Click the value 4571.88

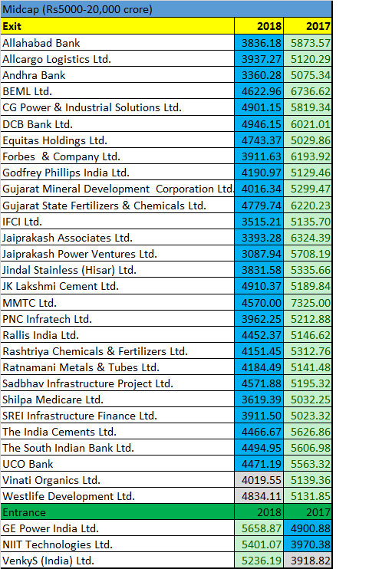coord(259,383)
